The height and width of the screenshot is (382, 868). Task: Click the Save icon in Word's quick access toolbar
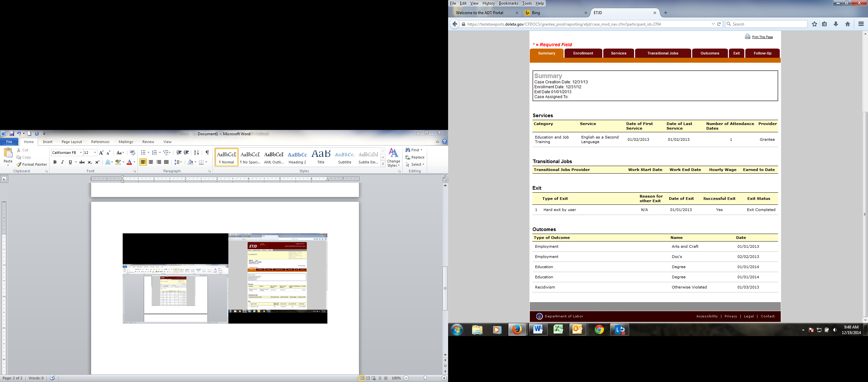click(x=12, y=134)
